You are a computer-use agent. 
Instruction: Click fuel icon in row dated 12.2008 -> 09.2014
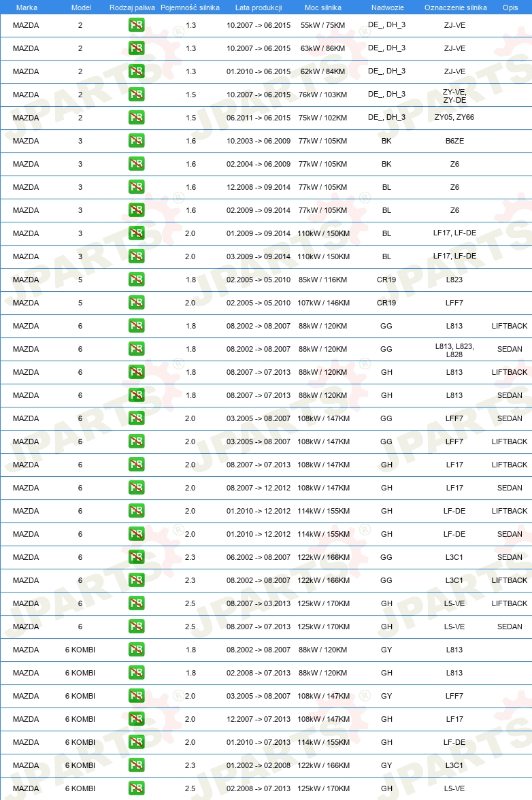click(136, 186)
